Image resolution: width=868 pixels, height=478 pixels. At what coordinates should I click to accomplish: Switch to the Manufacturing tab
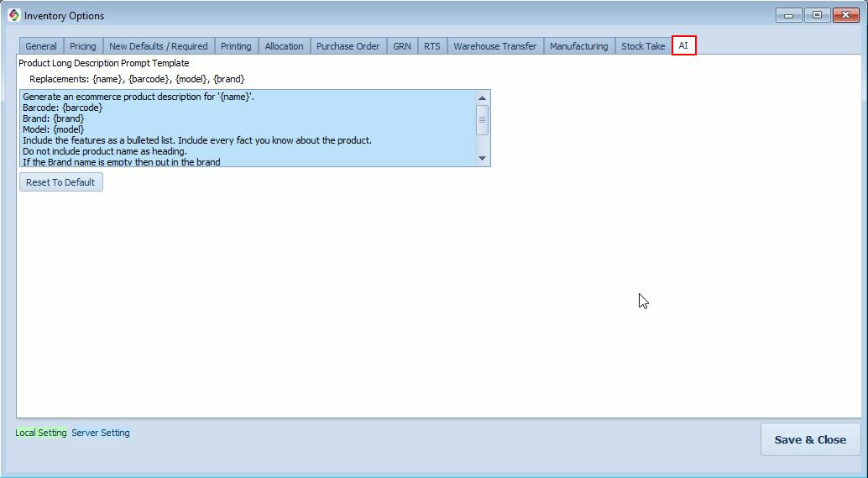[x=579, y=46]
